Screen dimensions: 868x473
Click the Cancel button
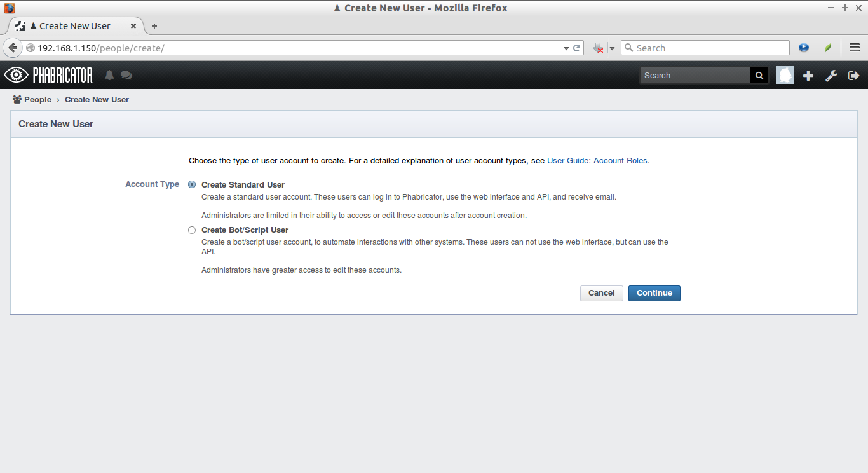click(x=601, y=293)
